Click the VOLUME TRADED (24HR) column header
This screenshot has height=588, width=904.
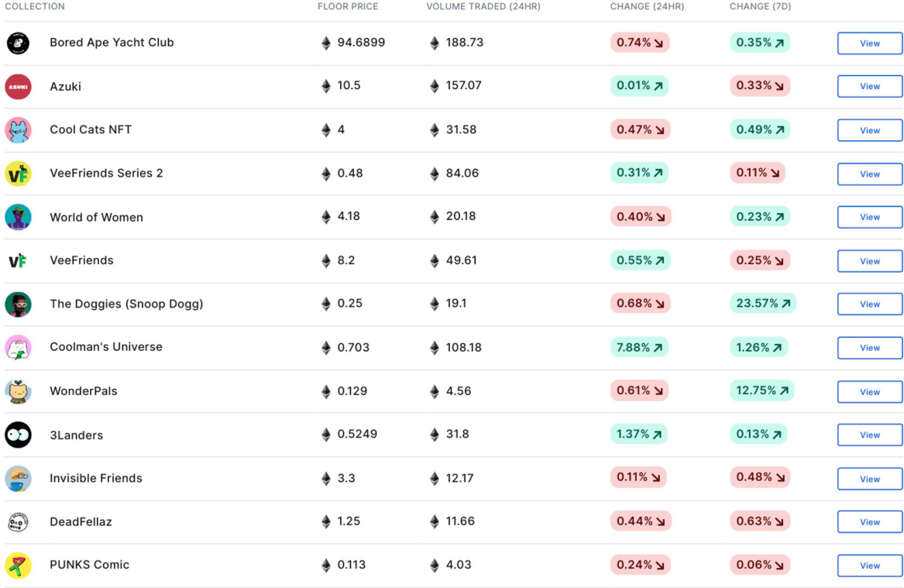483,6
